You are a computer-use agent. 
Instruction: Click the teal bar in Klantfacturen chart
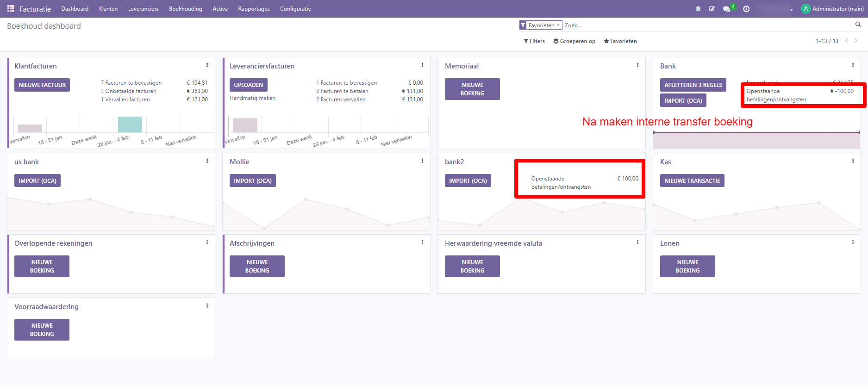point(130,124)
